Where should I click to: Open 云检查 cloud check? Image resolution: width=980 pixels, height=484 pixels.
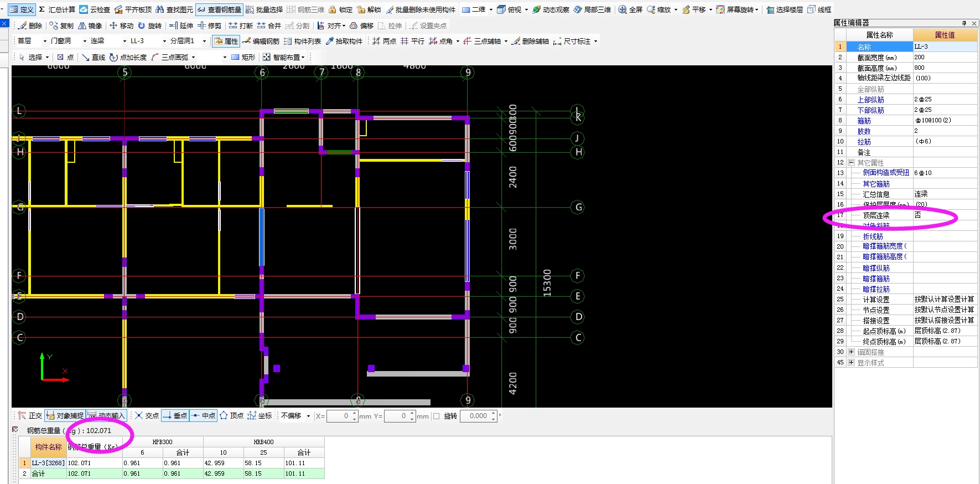coord(95,9)
